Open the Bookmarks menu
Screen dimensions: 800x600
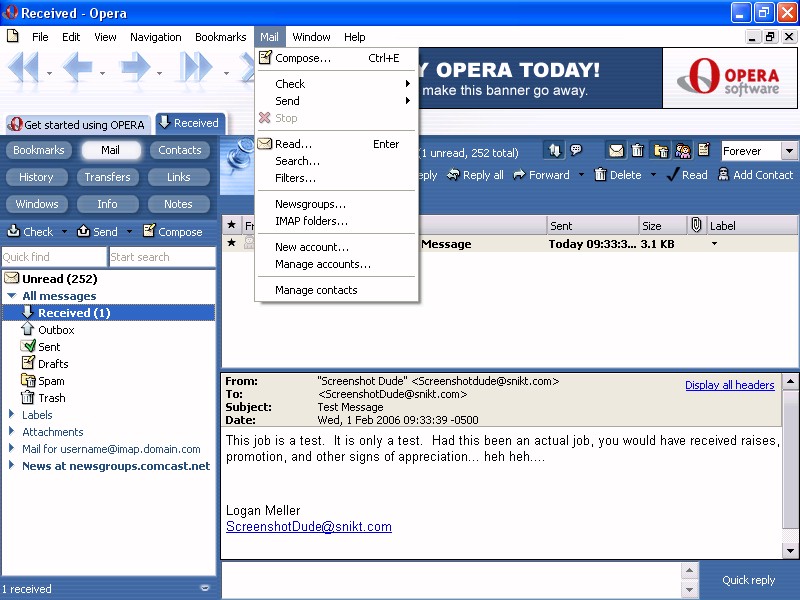point(220,37)
